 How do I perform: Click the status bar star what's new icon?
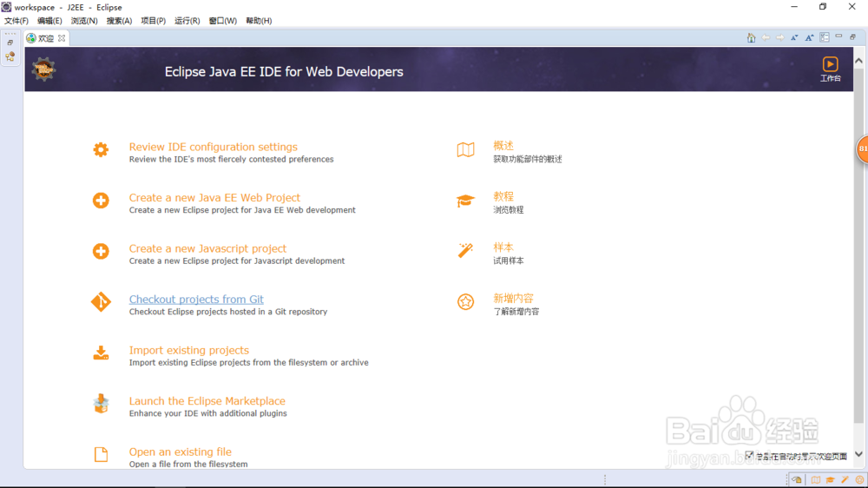[859, 479]
